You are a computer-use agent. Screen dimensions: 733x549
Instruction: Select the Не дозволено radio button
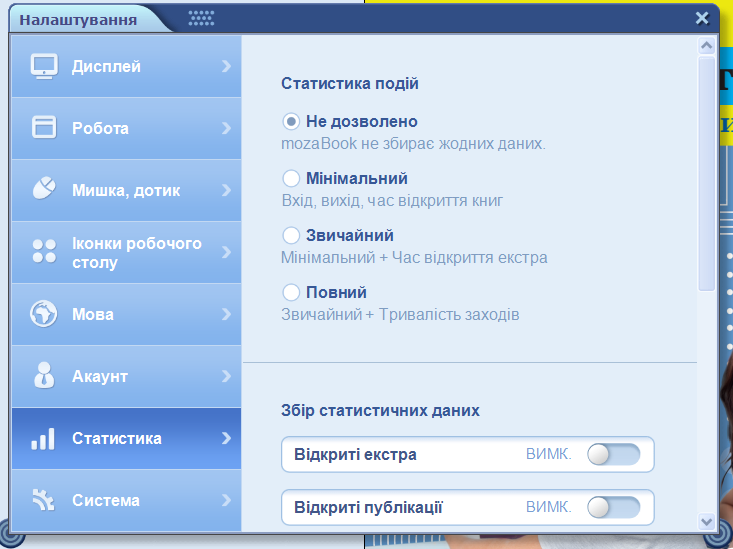tap(291, 122)
